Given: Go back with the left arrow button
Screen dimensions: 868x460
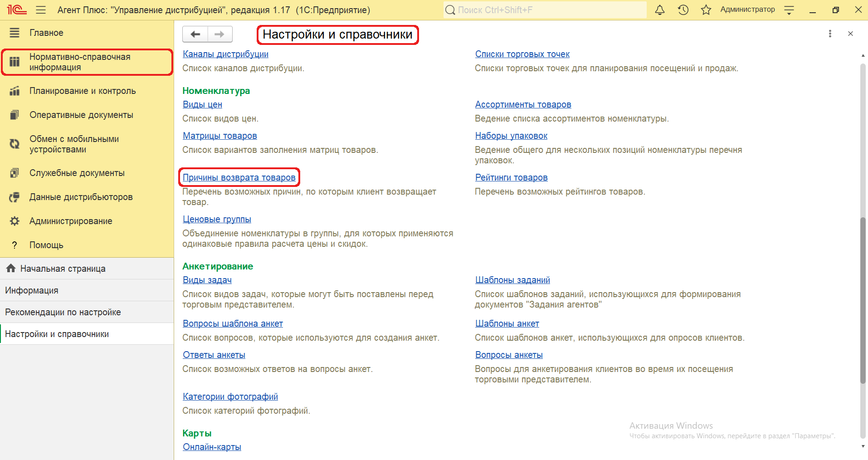Looking at the screenshot, I should point(195,34).
